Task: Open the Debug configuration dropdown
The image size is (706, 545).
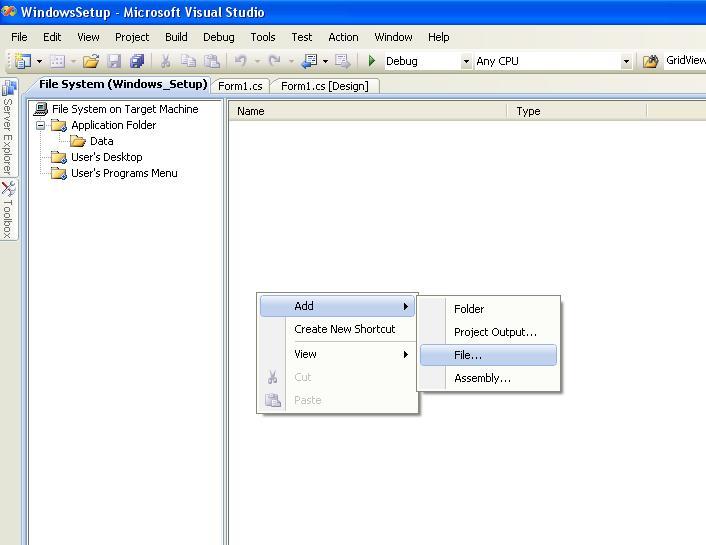Action: [x=466, y=61]
